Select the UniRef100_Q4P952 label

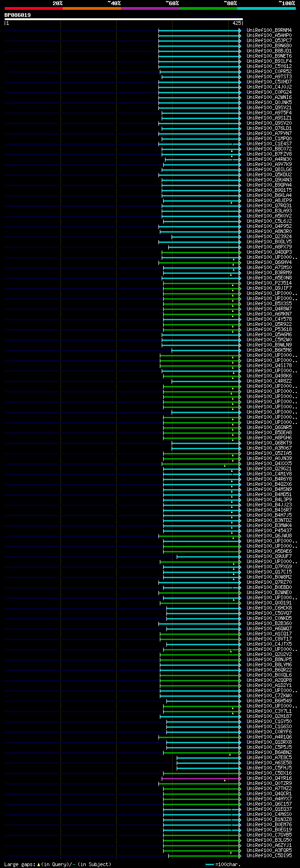(269, 226)
